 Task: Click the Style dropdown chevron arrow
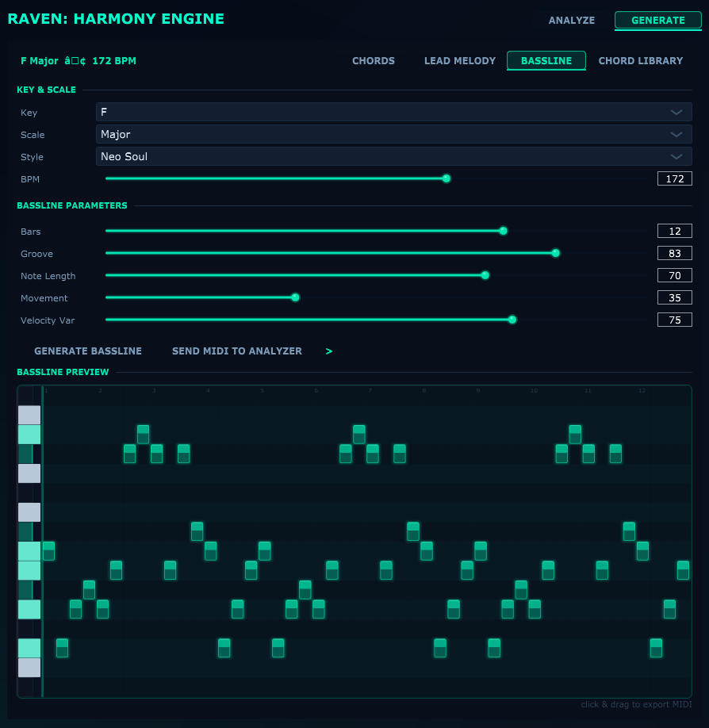coord(678,156)
